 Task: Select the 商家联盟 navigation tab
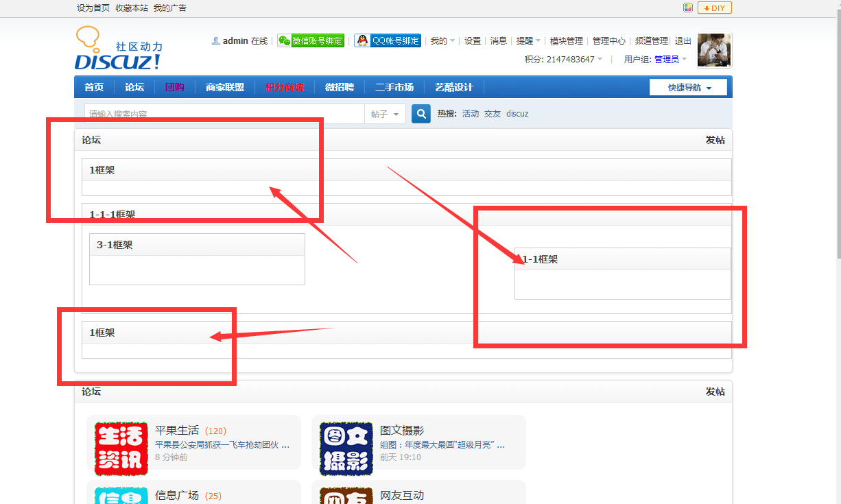click(225, 87)
